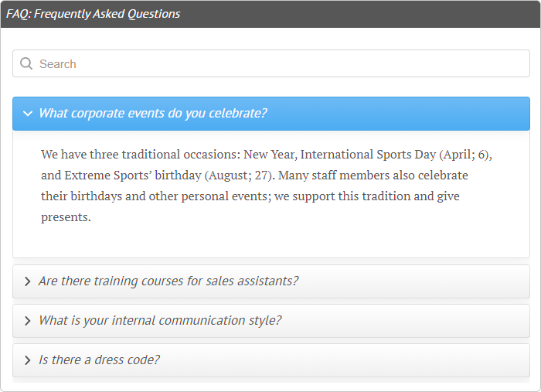Focus the Search text field
Image resolution: width=541 pixels, height=392 pixels.
(x=278, y=64)
